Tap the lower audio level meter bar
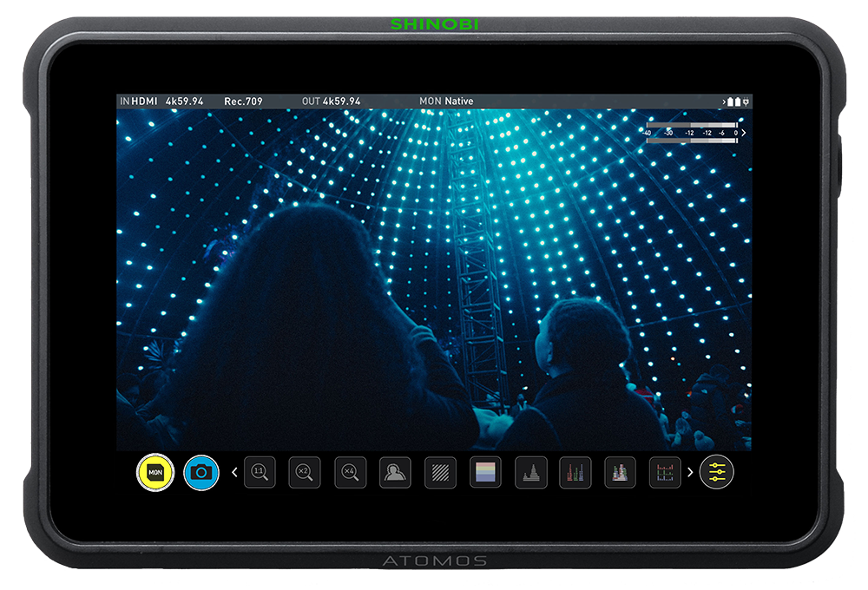Viewport: 868px width, 590px height. [692, 141]
